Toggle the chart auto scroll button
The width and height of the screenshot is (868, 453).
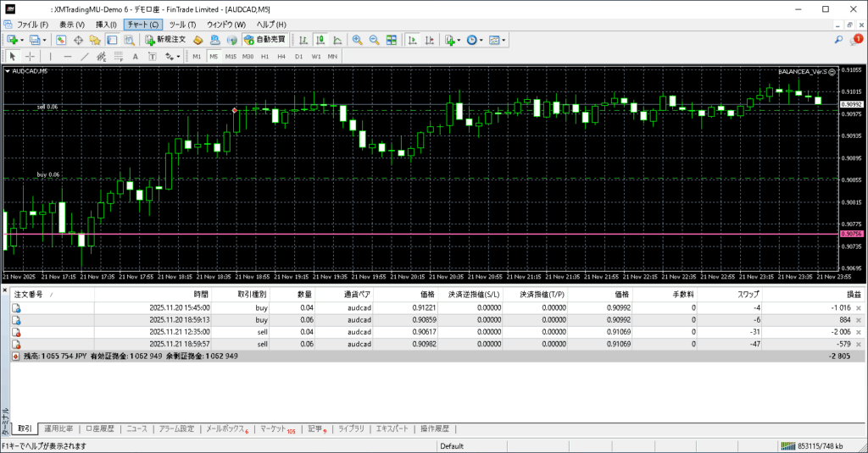click(412, 40)
